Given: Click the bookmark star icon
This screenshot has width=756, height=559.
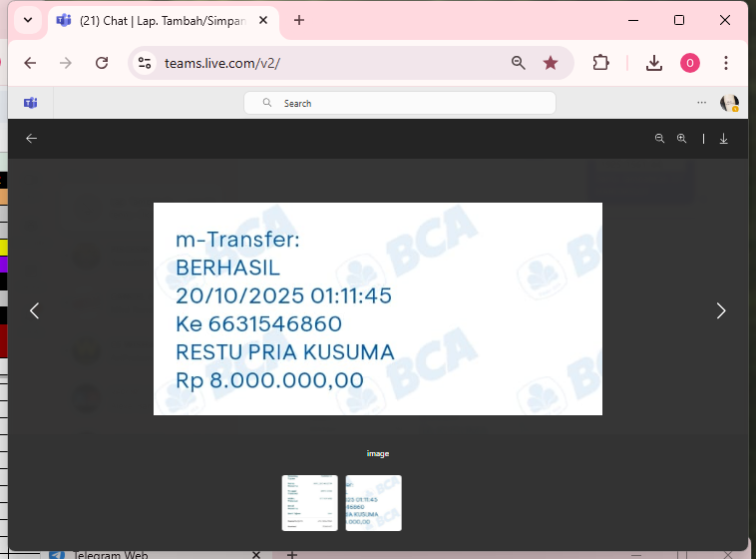Looking at the screenshot, I should [x=551, y=63].
